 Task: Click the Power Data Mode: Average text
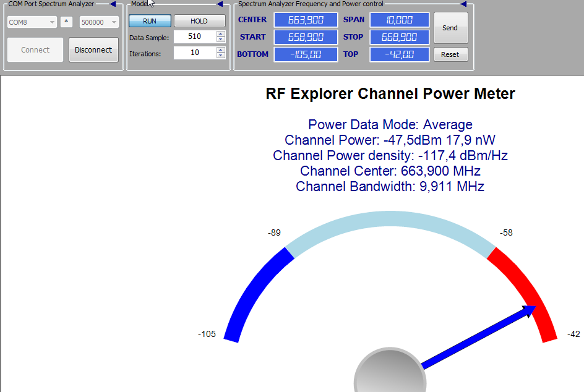tap(390, 125)
